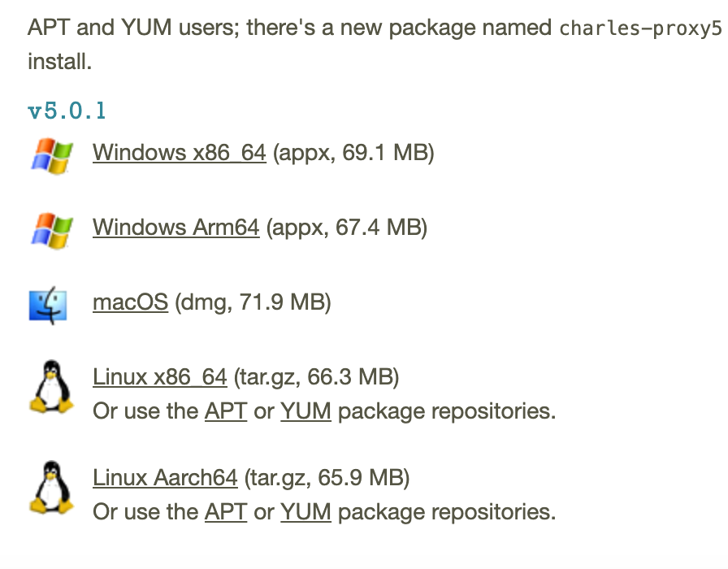Viewport: 728px width, 569px height.
Task: Click the charles-proxy5 package name text
Action: 640,29
